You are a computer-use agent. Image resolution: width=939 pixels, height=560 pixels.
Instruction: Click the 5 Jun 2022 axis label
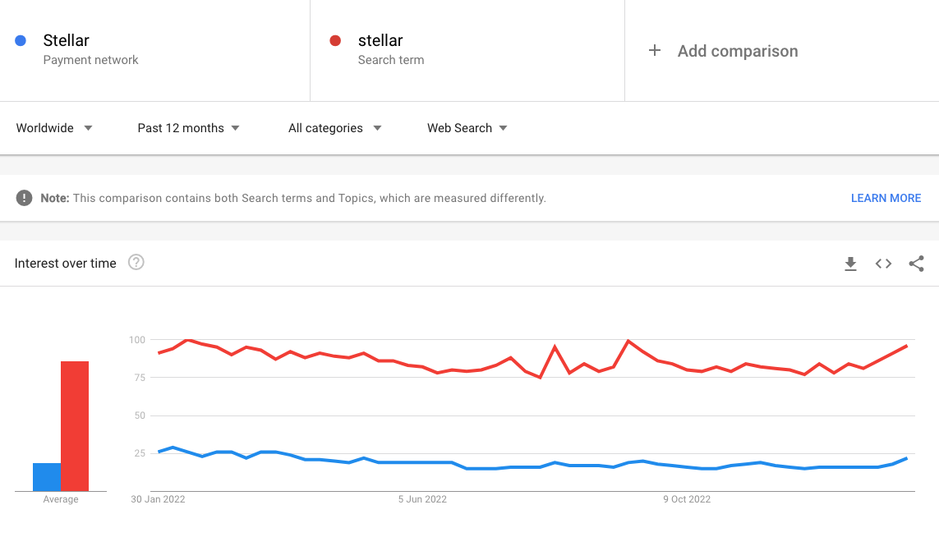click(423, 499)
